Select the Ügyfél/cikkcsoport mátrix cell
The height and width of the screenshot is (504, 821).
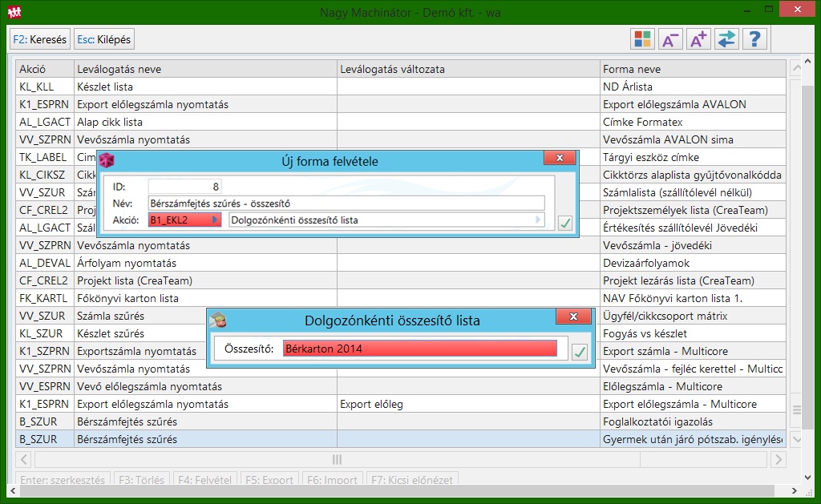(693, 317)
